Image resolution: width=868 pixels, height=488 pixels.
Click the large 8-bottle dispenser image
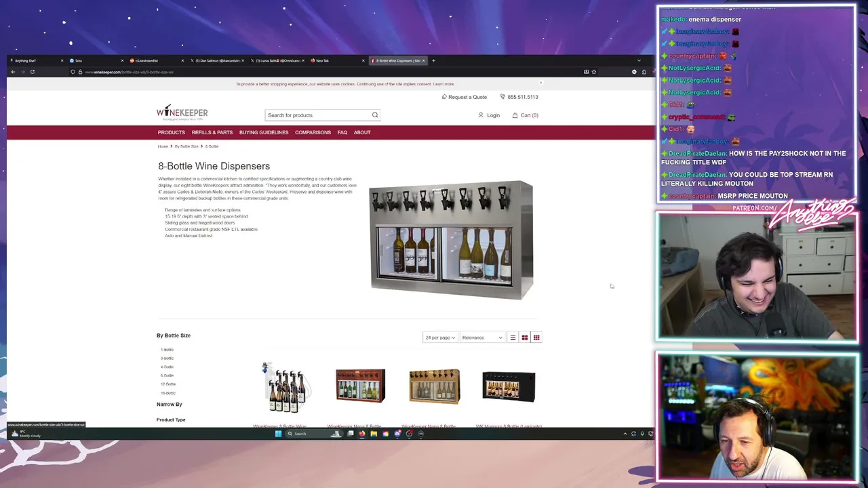(x=452, y=240)
